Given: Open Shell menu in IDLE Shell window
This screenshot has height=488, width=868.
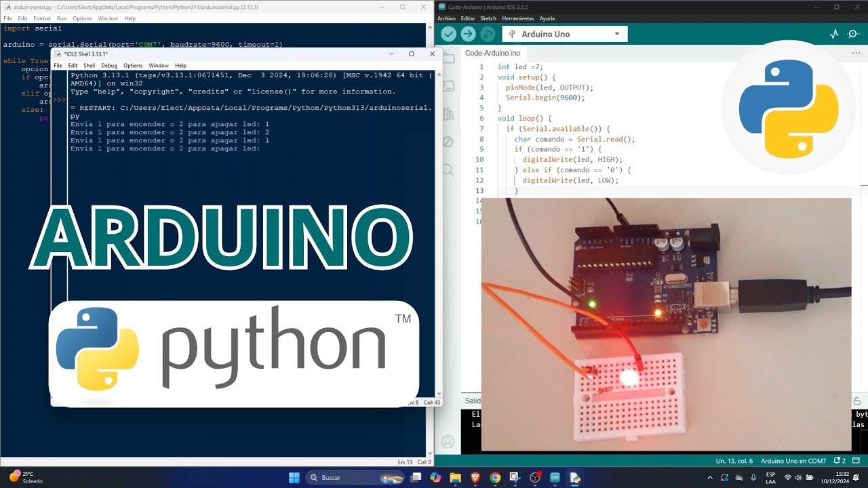Looking at the screenshot, I should (x=90, y=66).
